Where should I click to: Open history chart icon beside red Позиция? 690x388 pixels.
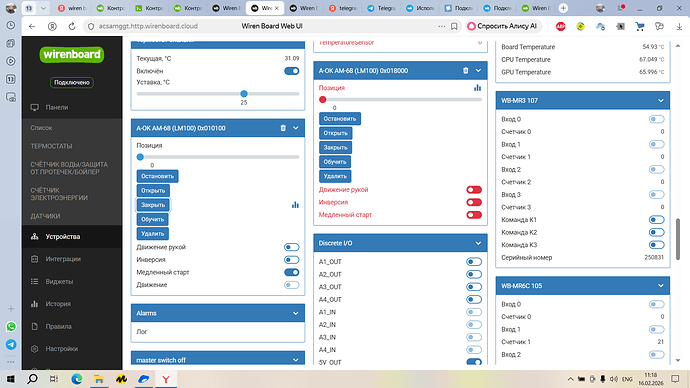477,88
